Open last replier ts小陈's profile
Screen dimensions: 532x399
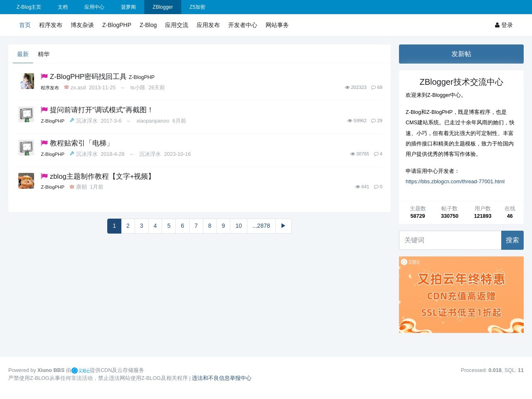tap(138, 87)
